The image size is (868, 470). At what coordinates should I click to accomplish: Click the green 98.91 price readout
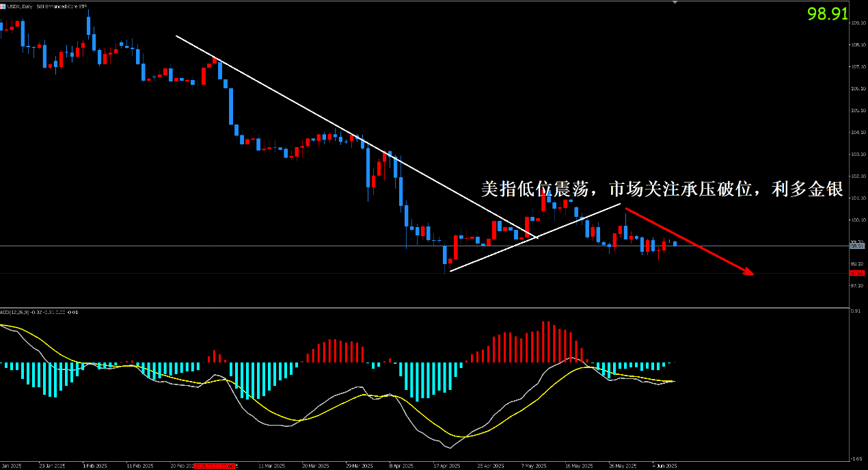827,14
